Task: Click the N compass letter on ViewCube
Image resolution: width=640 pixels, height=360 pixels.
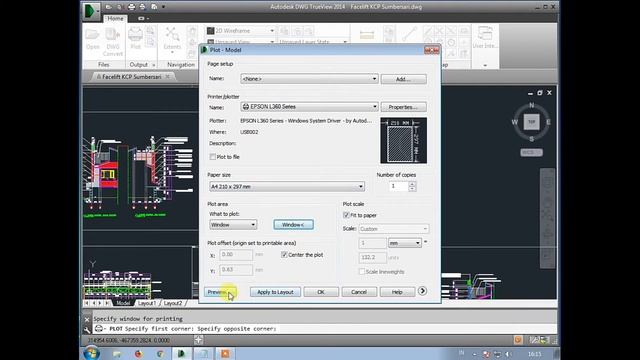Action: click(531, 105)
